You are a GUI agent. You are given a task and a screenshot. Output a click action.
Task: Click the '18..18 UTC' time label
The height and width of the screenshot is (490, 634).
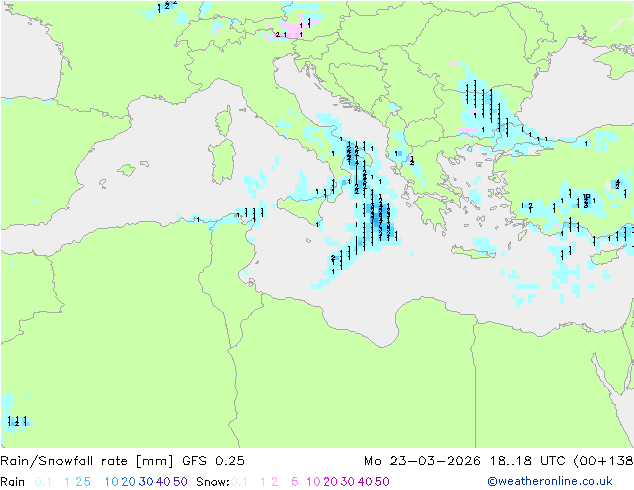point(528,460)
